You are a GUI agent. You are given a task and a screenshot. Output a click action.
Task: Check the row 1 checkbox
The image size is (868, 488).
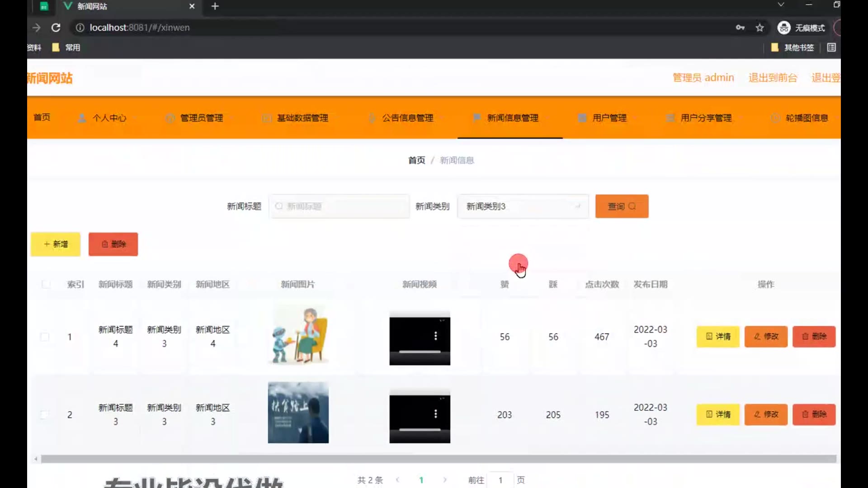(45, 337)
